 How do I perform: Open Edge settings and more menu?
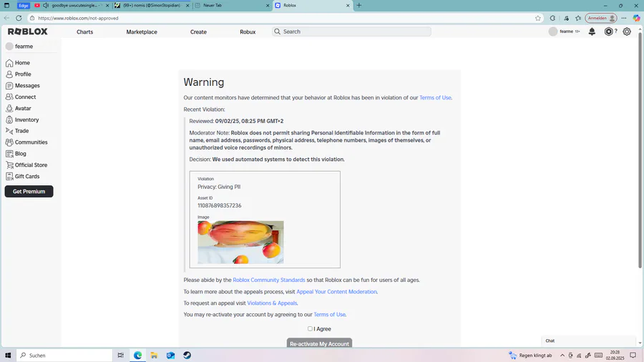click(x=624, y=18)
